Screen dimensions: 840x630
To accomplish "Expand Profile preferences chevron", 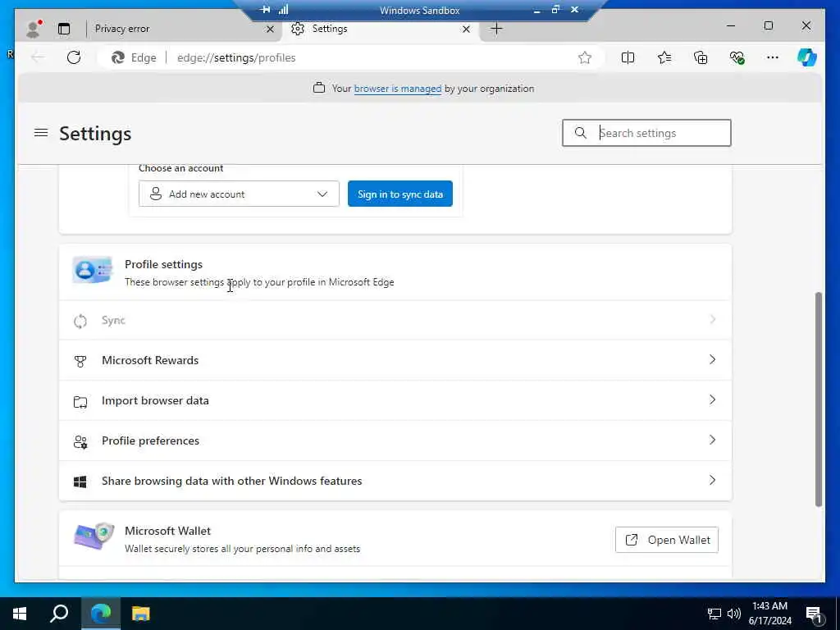I will tap(712, 440).
